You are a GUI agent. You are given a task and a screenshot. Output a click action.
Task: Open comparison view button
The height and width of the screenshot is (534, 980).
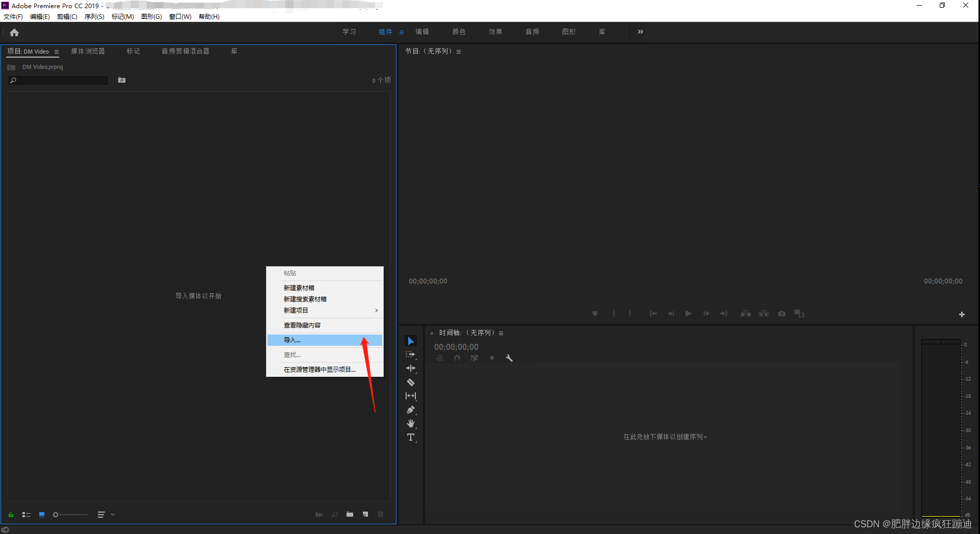click(799, 314)
